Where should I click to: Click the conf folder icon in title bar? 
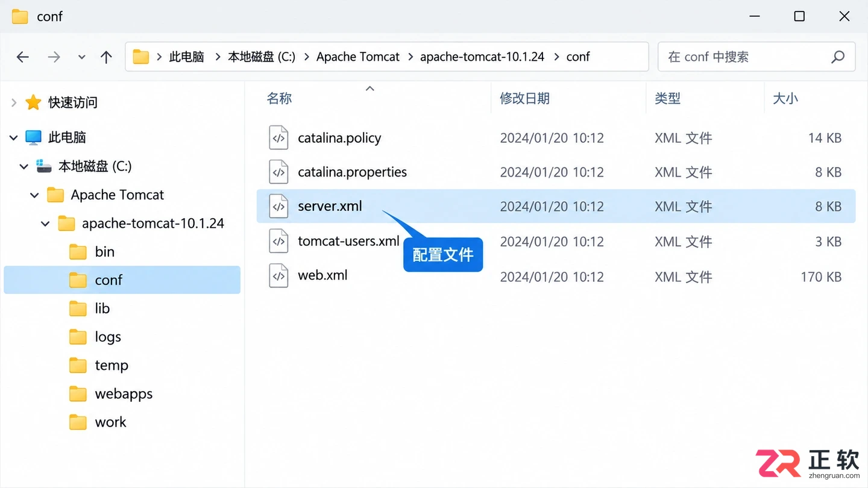point(20,16)
